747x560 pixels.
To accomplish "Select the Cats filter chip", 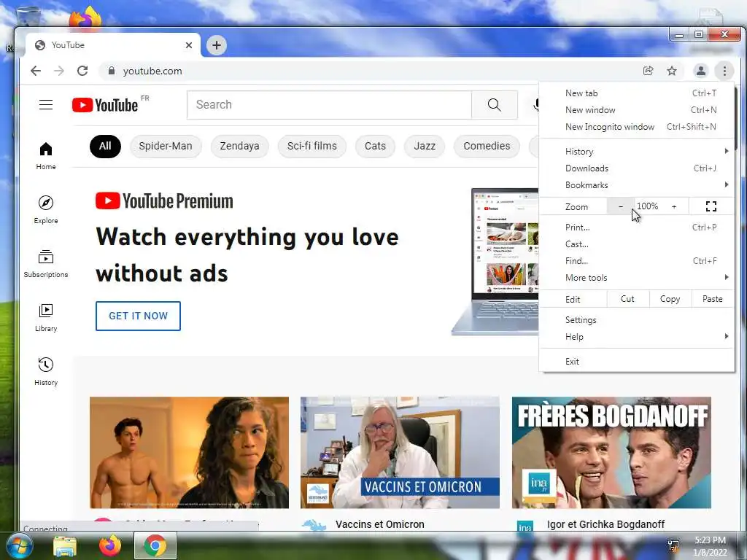I will (375, 146).
